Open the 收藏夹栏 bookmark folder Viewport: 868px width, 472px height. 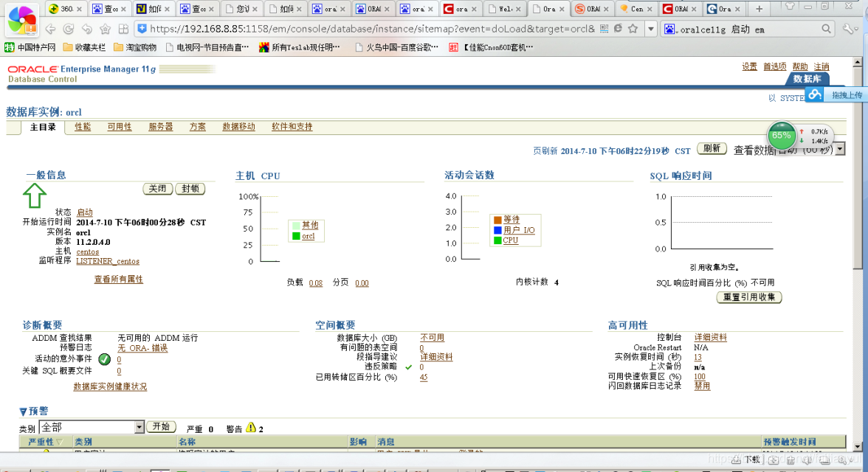point(84,48)
